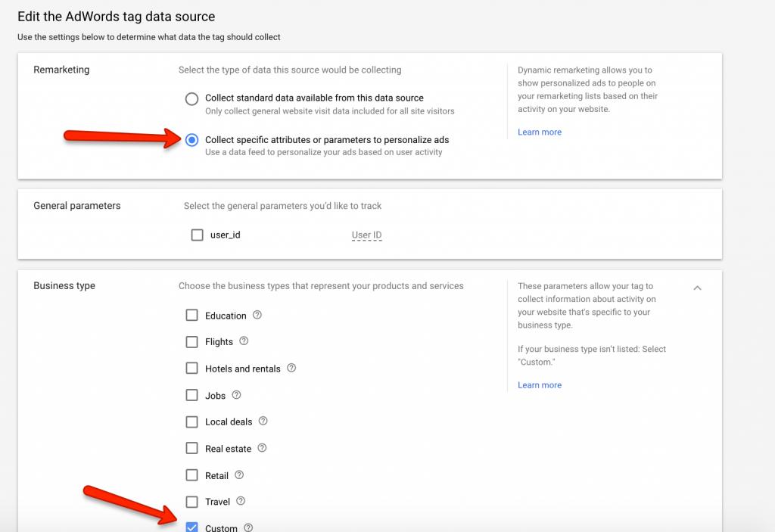Open Retail help question mark icon
The image size is (775, 532).
tap(239, 475)
